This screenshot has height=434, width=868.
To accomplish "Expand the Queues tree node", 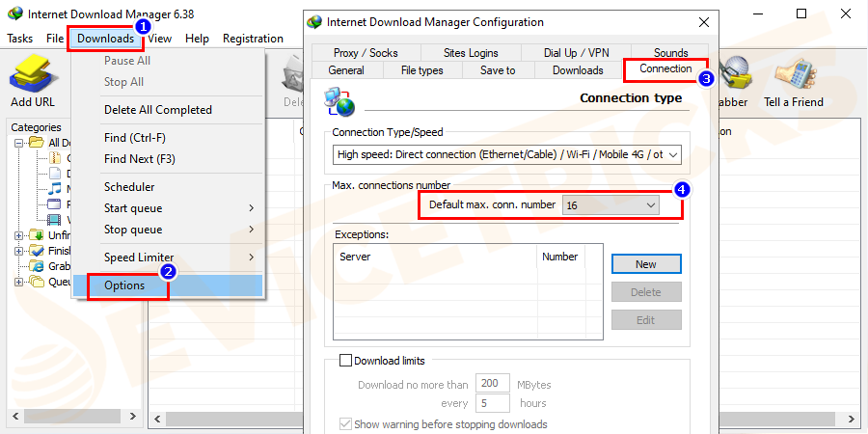I will point(19,282).
